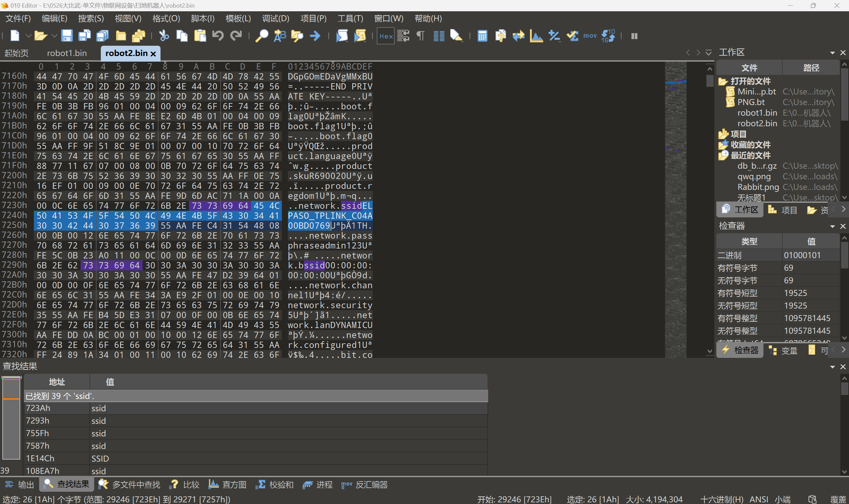The height and width of the screenshot is (504, 849).
Task: Click the Goto blue arrow icon
Action: pyautogui.click(x=315, y=36)
